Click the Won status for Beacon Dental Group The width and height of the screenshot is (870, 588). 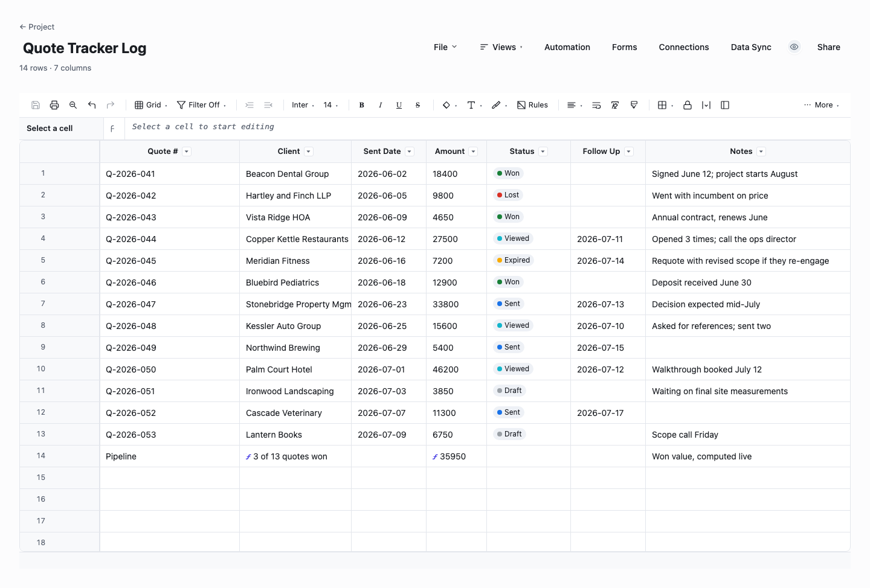coord(508,173)
